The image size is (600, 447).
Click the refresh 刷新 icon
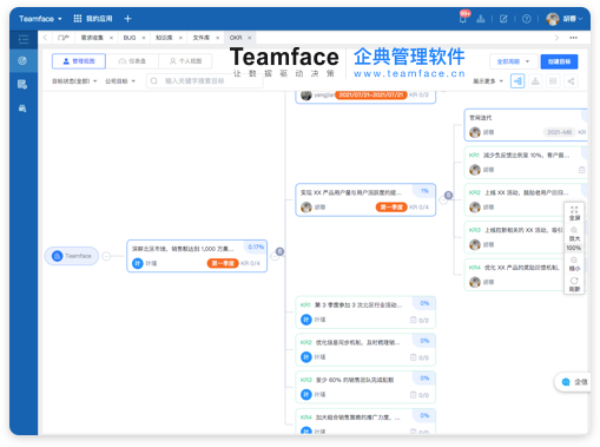[x=574, y=284]
